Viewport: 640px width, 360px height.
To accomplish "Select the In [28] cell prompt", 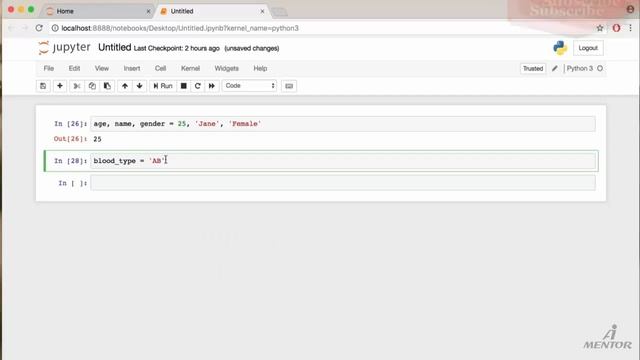I will (70, 161).
